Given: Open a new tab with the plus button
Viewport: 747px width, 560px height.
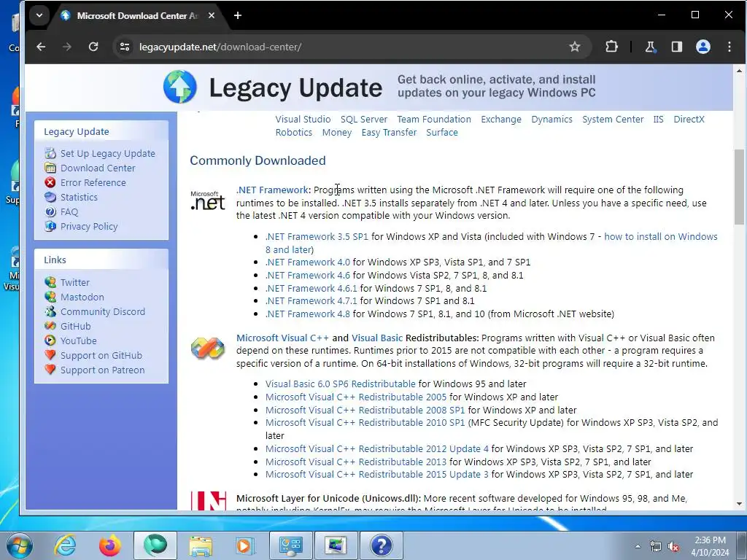Looking at the screenshot, I should click(238, 16).
